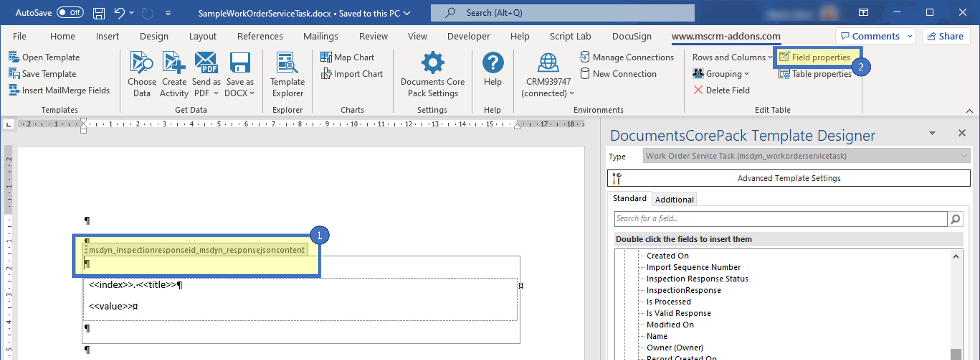Click the Delete Field red X
980x360 pixels.
(698, 90)
